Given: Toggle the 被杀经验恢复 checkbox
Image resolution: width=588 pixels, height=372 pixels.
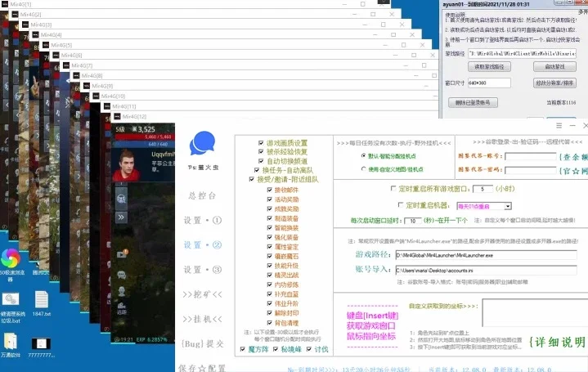Looking at the screenshot, I should tap(261, 151).
